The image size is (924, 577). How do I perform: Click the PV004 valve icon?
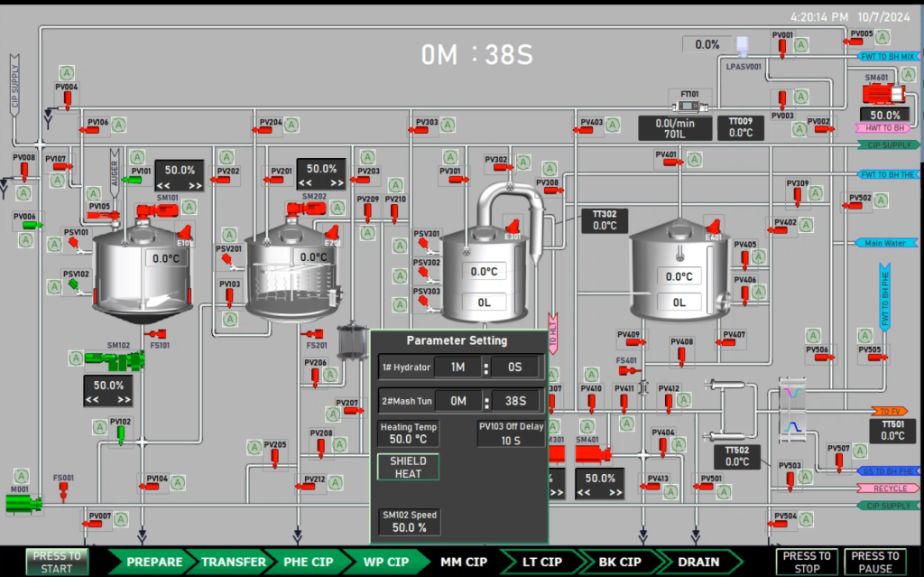67,99
